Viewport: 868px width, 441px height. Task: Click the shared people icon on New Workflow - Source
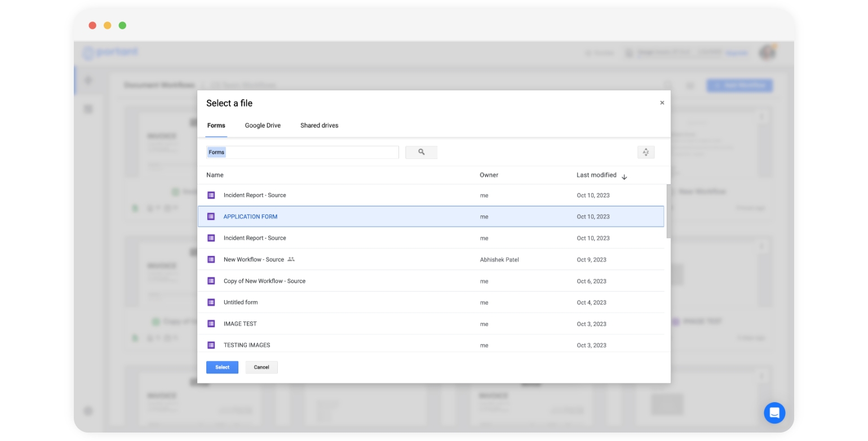click(x=291, y=259)
